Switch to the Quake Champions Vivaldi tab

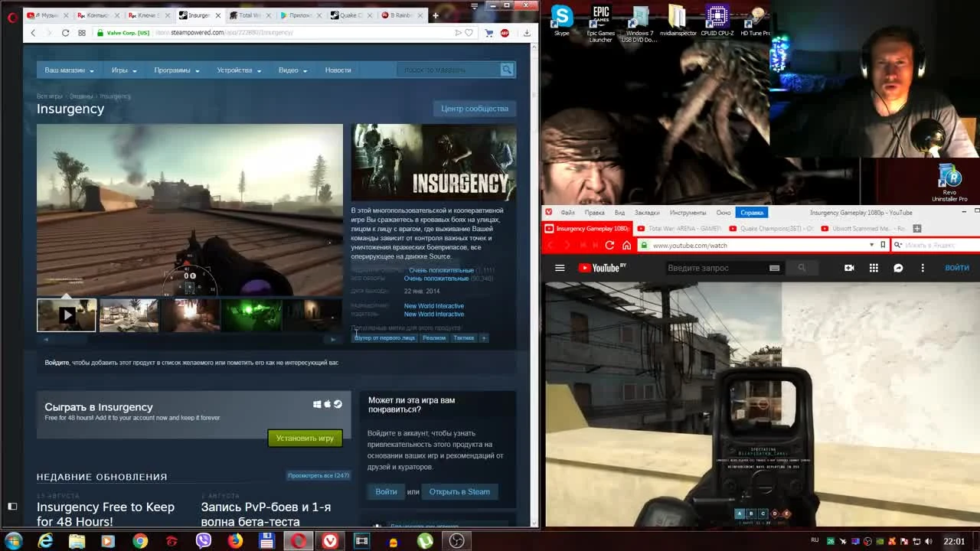[x=769, y=228]
